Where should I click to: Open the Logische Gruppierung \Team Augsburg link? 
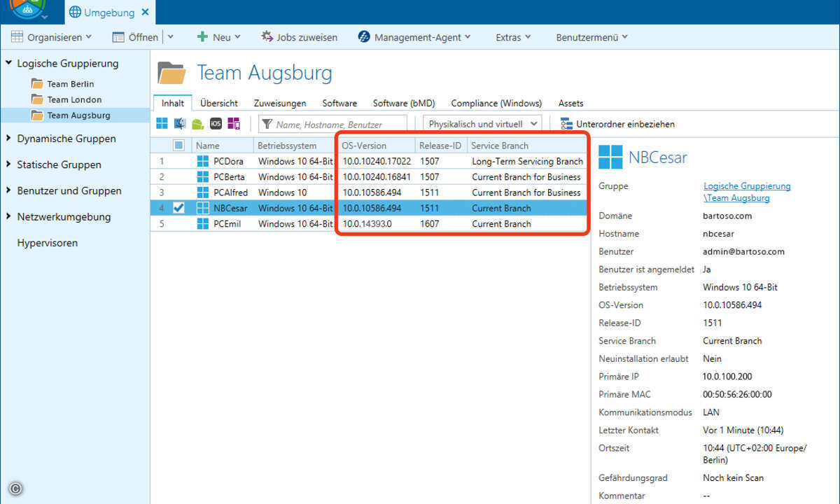tap(747, 192)
